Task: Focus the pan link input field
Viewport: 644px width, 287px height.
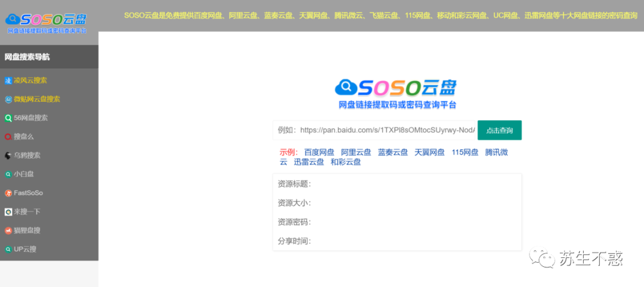Action: coord(374,130)
